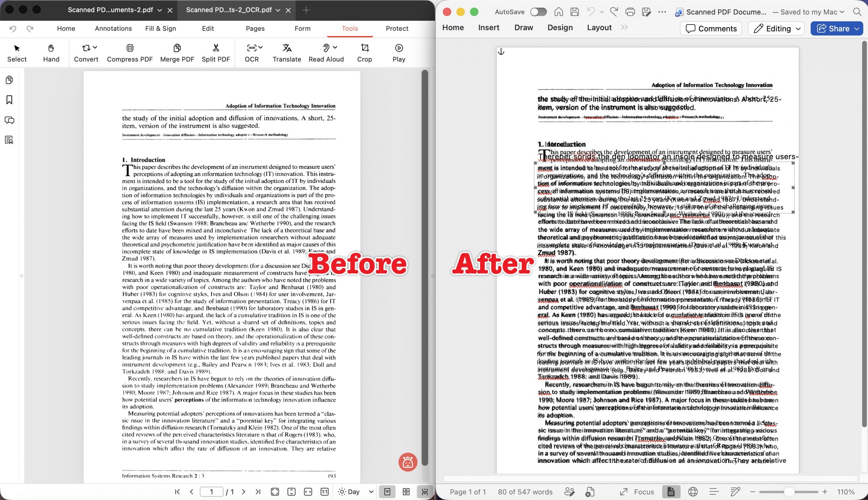Open the Split PDF tool
This screenshot has height=500, width=868.
(x=216, y=53)
